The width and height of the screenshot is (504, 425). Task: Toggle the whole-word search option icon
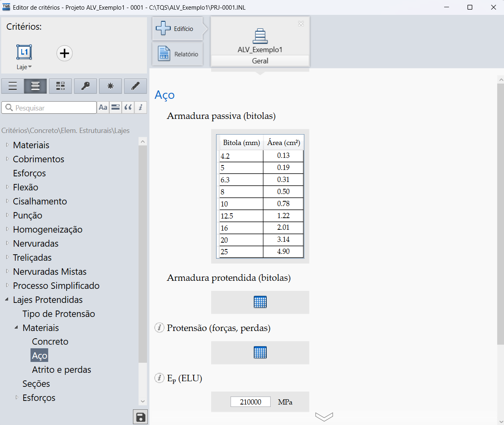pos(116,107)
